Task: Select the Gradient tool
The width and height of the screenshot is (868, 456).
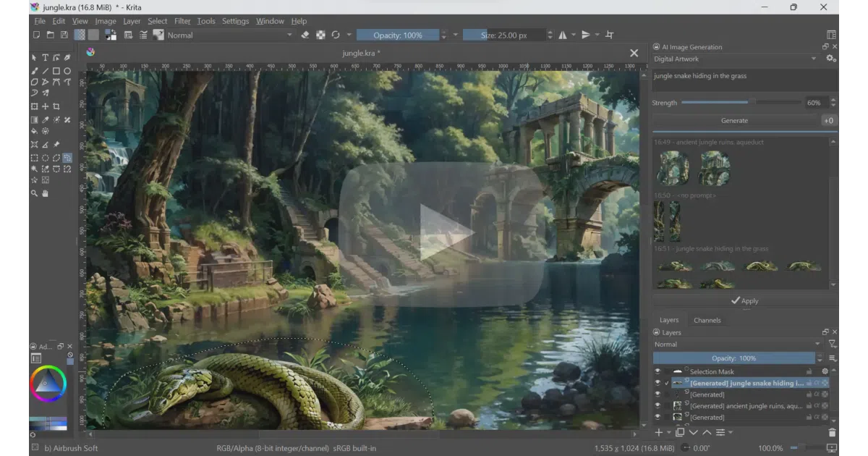Action: coord(34,119)
